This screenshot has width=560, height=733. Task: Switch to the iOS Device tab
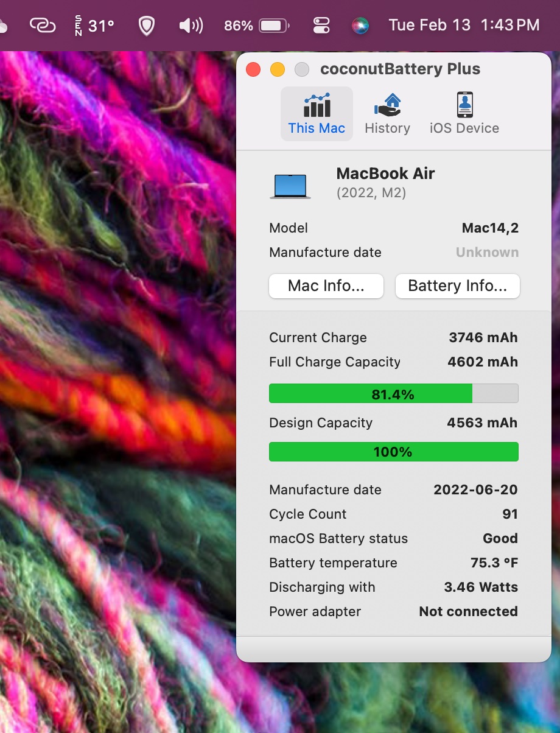click(x=464, y=114)
